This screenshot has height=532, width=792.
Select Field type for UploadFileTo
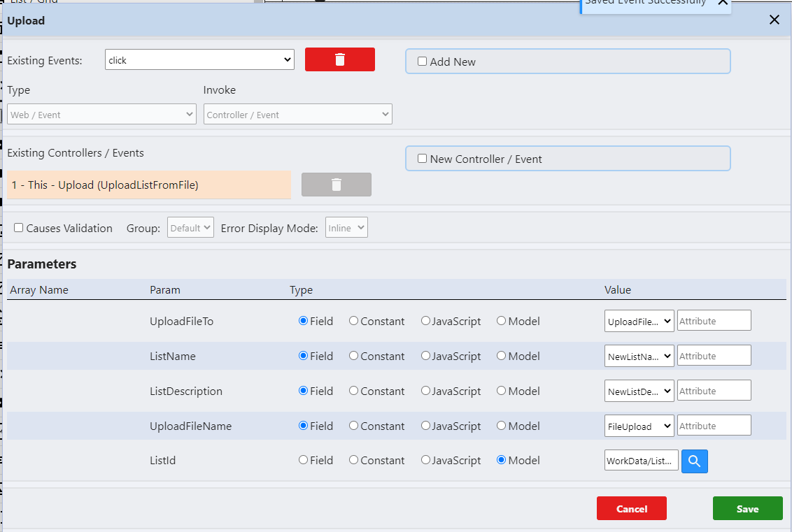click(303, 320)
